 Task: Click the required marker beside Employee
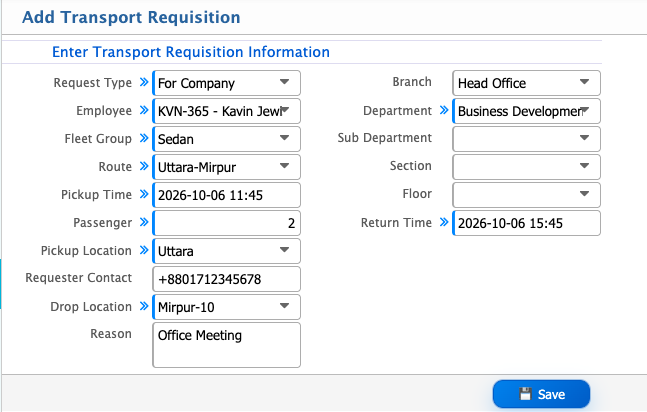tap(144, 110)
